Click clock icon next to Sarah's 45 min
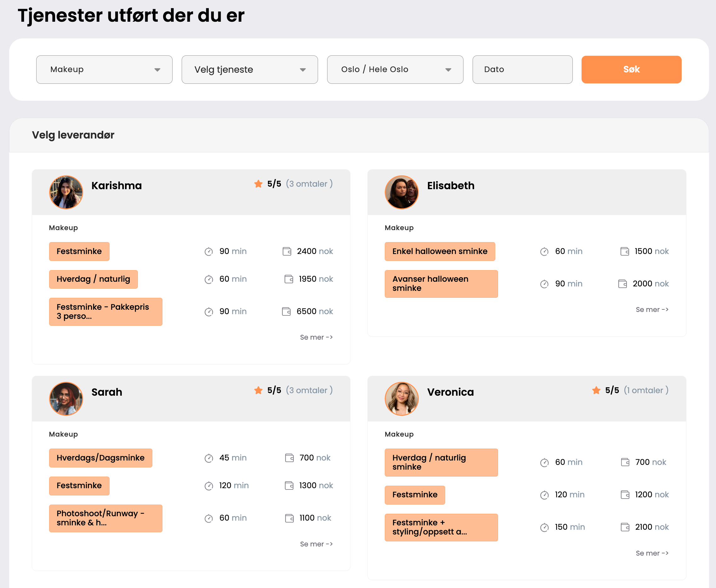716x588 pixels. 209,458
